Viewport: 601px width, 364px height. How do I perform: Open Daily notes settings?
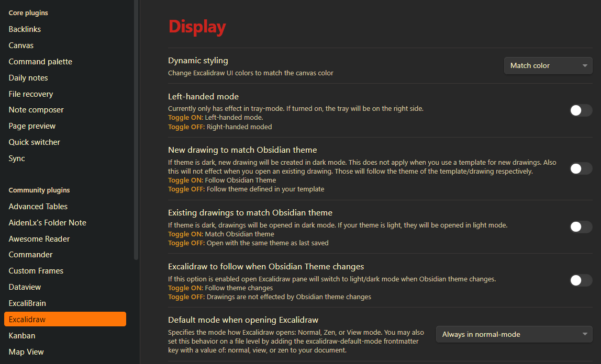coord(28,77)
